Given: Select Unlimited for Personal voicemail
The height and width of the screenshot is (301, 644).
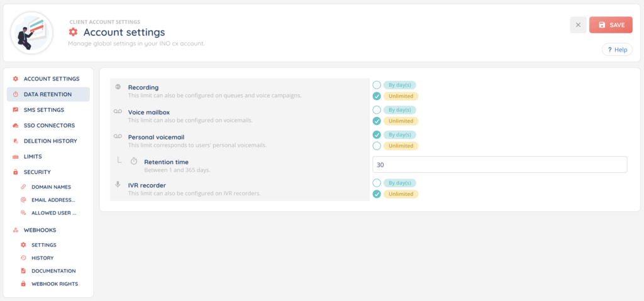Looking at the screenshot, I should pos(377,146).
